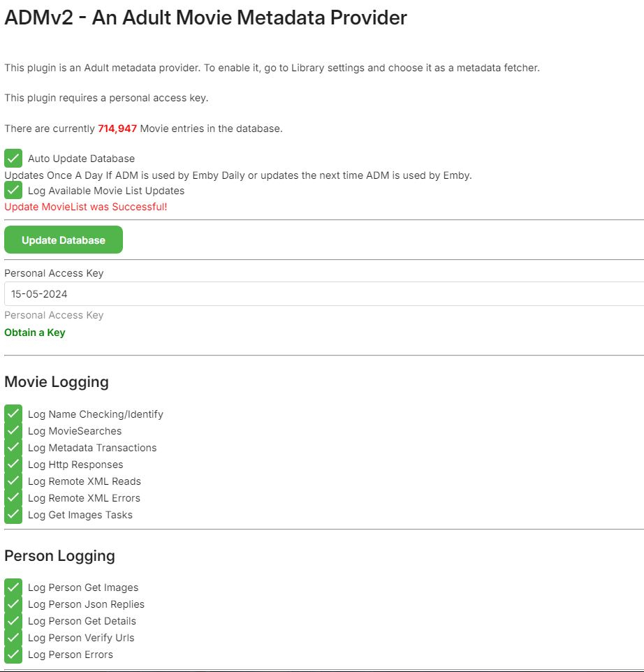Click the Update Database button
Image resolution: width=644 pixels, height=672 pixels.
point(64,240)
